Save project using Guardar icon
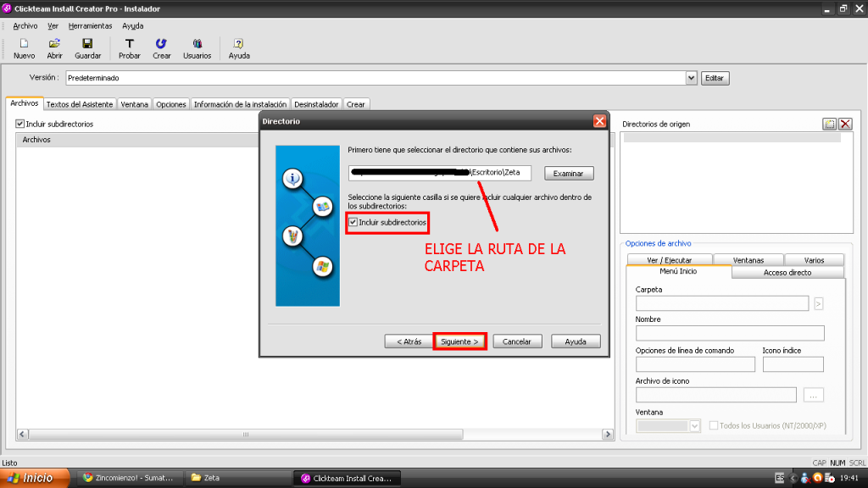Viewport: 868px width, 488px height. pyautogui.click(x=87, y=48)
